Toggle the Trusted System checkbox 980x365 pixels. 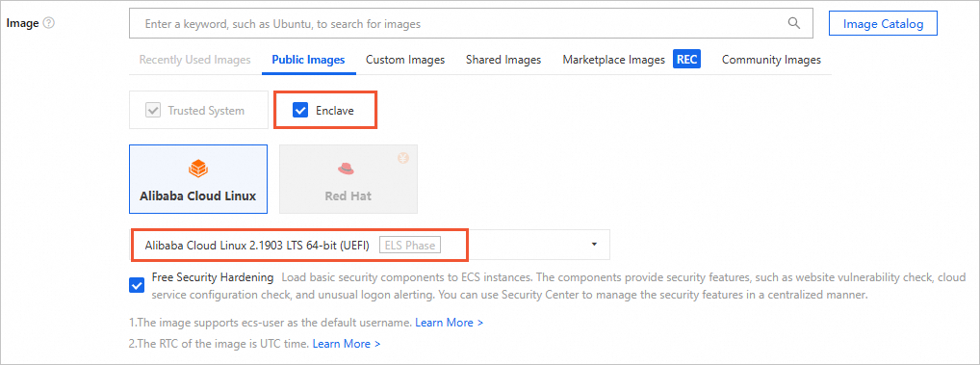tap(152, 111)
